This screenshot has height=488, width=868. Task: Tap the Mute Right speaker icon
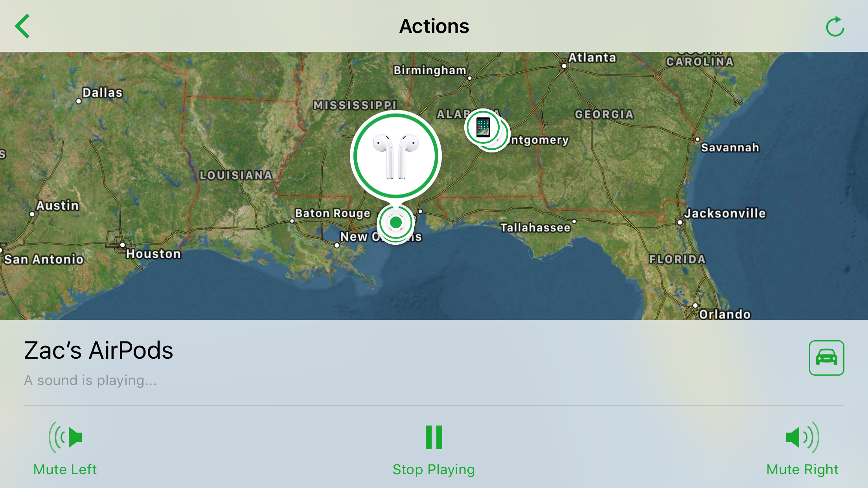click(x=802, y=437)
